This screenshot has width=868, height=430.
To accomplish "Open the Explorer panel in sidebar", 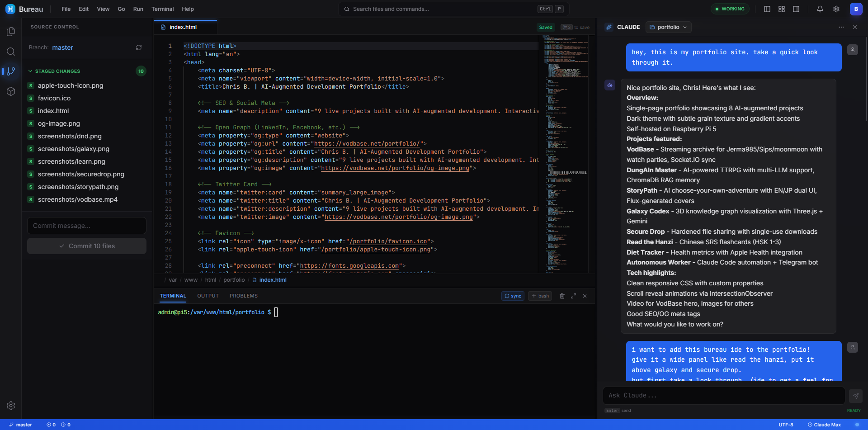I will pos(11,31).
